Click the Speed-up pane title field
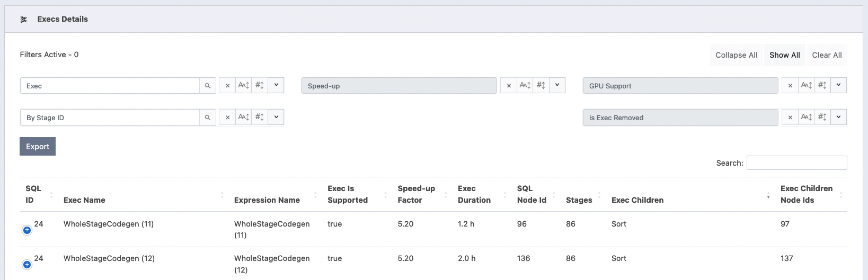Viewport: 868px width, 280px height. [x=399, y=86]
